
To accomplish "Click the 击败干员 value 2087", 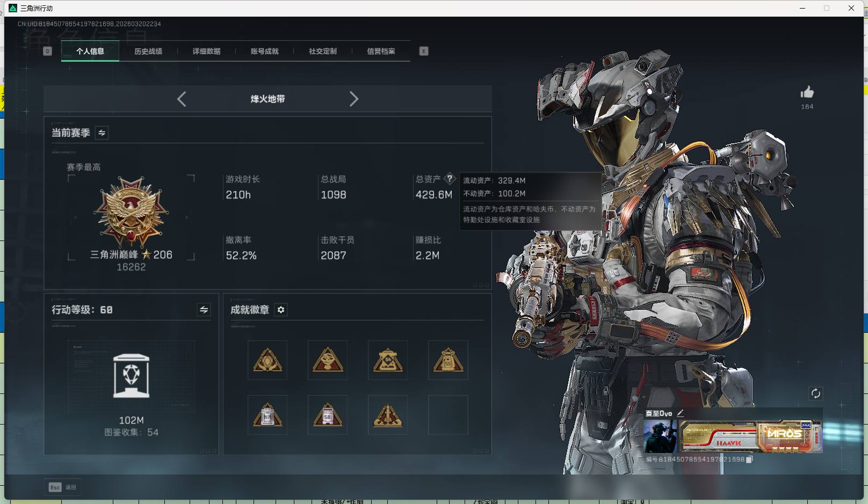I will 334,255.
